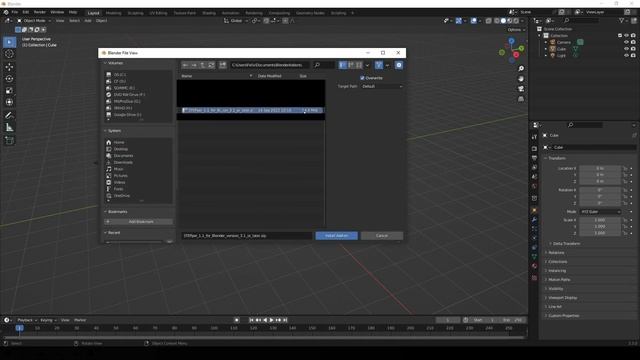Hide the Light object in the outliner
The image size is (640, 360).
626,55
